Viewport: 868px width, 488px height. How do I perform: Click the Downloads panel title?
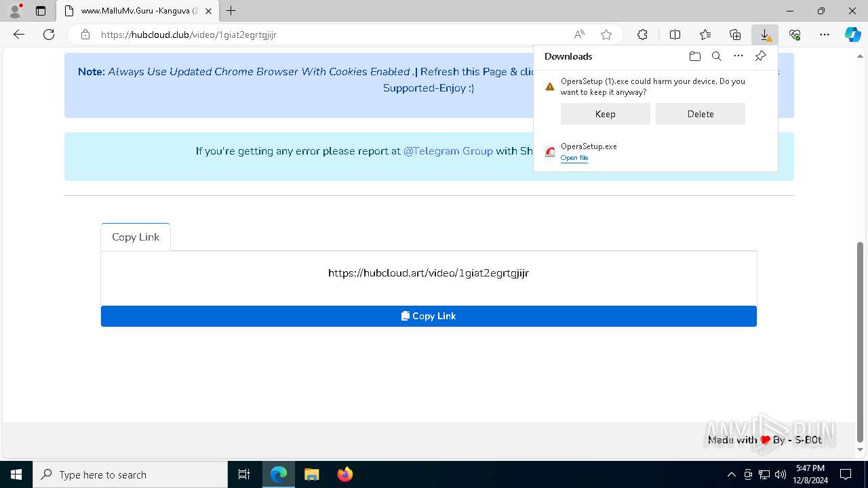click(568, 56)
